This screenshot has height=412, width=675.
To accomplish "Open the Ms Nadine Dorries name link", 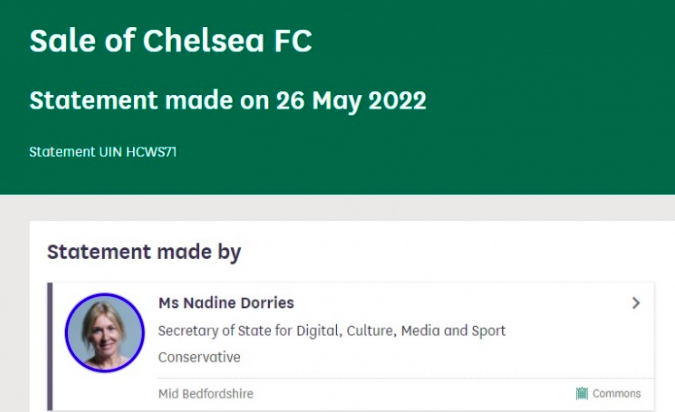I will [x=226, y=303].
